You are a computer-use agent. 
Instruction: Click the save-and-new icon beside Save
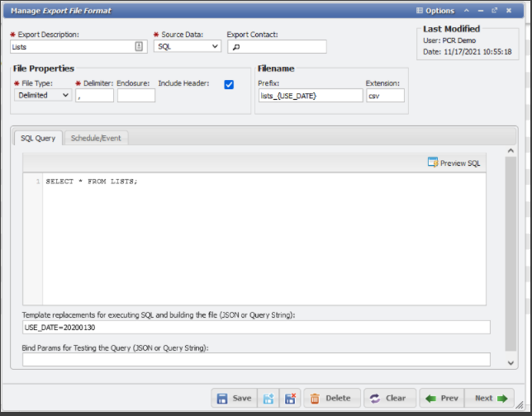pyautogui.click(x=268, y=398)
